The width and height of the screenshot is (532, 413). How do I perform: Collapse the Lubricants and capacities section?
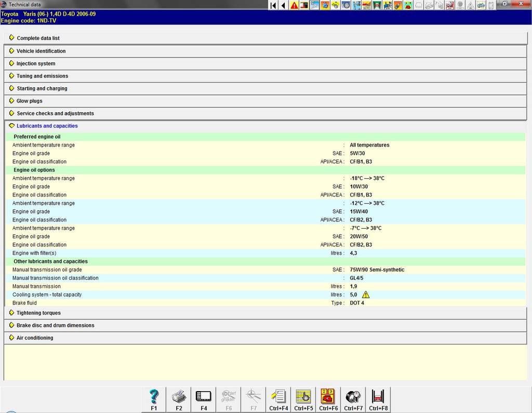coord(265,126)
